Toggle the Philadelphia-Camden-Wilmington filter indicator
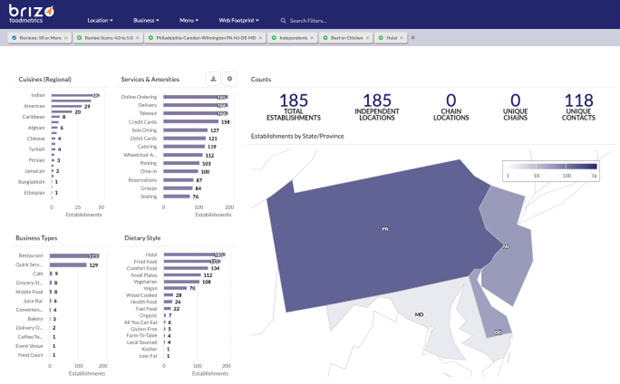 point(151,38)
